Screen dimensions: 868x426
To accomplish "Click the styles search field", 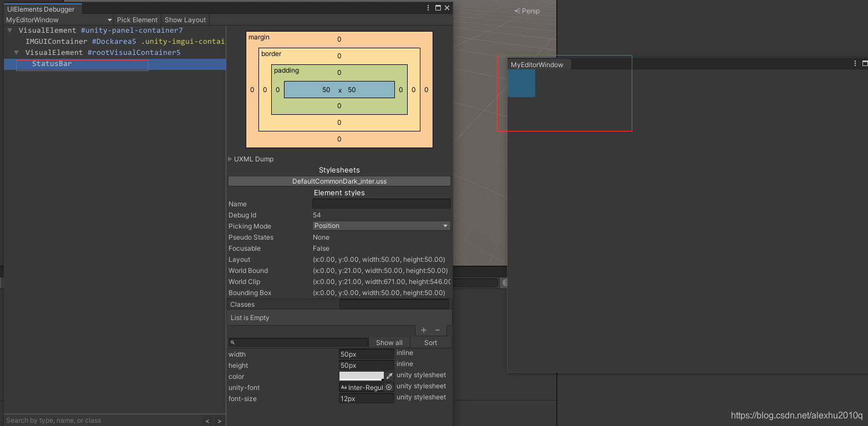I will pyautogui.click(x=298, y=342).
